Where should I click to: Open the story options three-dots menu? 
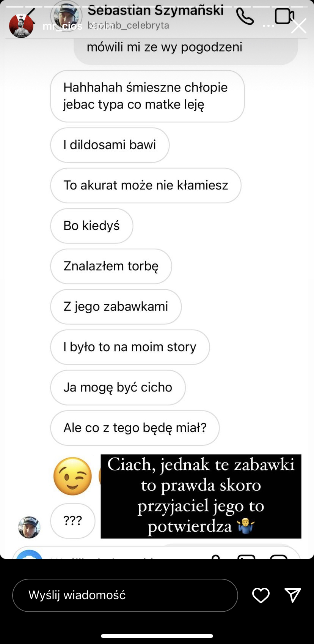(268, 26)
